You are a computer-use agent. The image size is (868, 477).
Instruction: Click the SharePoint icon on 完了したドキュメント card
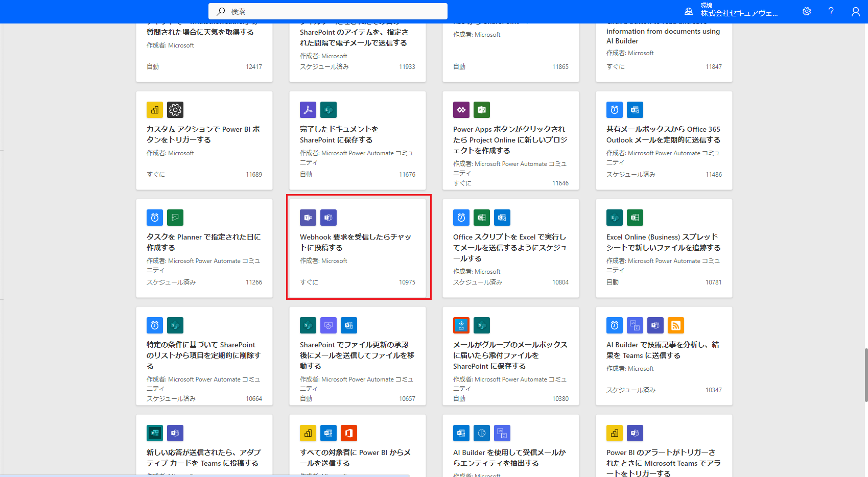[x=329, y=110]
